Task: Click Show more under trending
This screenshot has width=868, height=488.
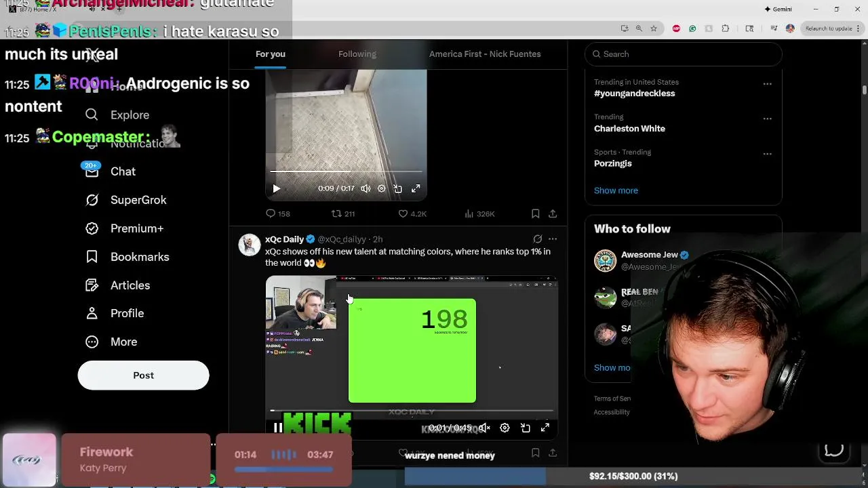Action: pyautogui.click(x=616, y=190)
